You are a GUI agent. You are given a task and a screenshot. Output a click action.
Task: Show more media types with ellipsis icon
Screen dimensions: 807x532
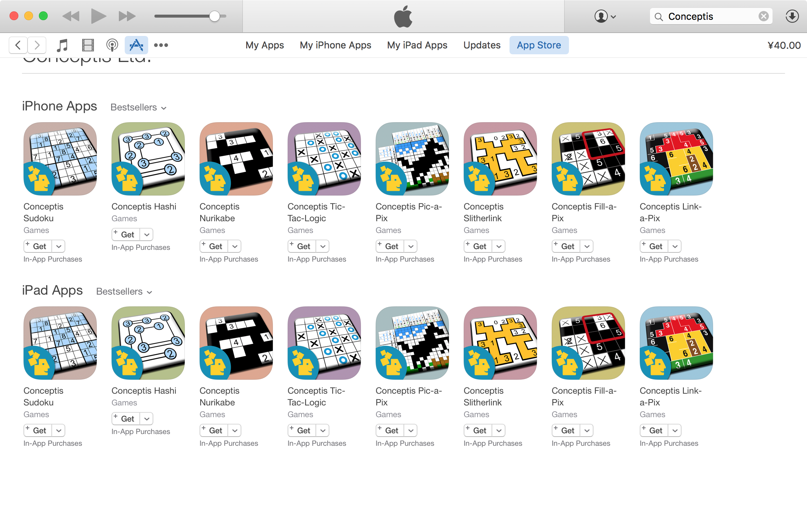(x=161, y=45)
